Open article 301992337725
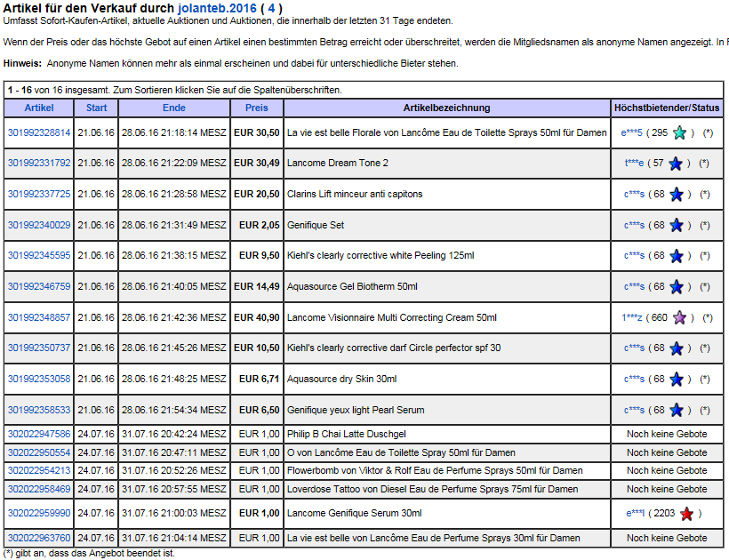 click(x=39, y=195)
